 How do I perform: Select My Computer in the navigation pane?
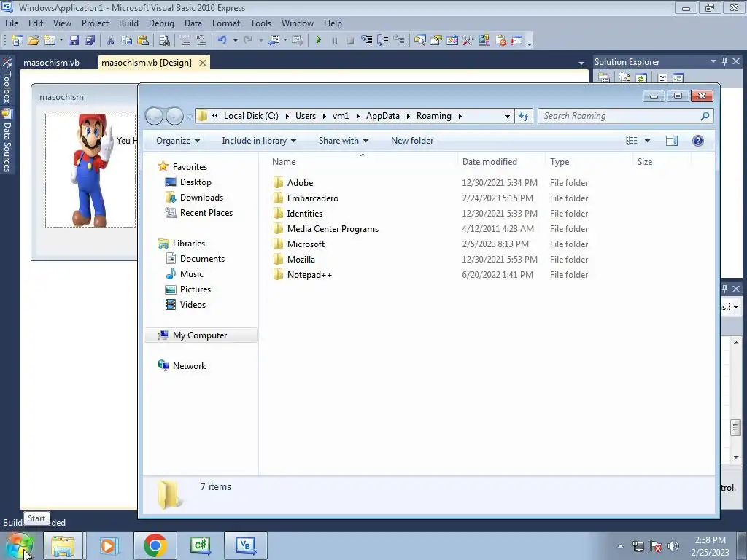200,335
